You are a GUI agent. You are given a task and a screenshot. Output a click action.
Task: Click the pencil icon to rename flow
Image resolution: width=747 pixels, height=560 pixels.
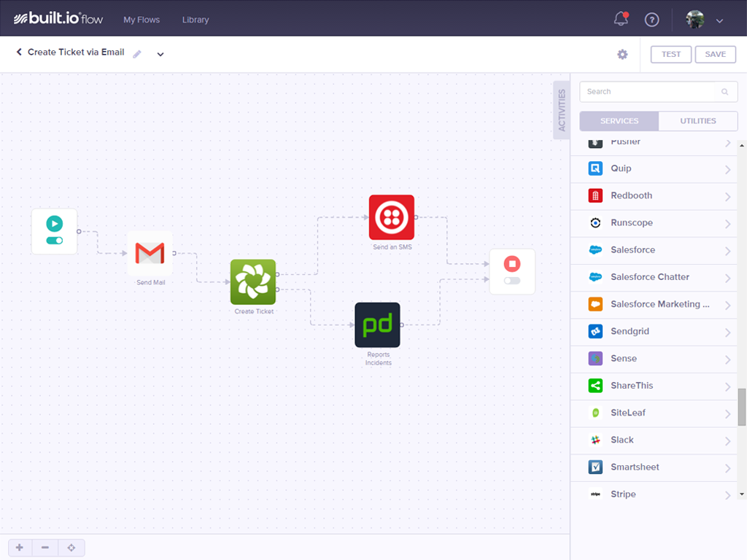click(137, 54)
